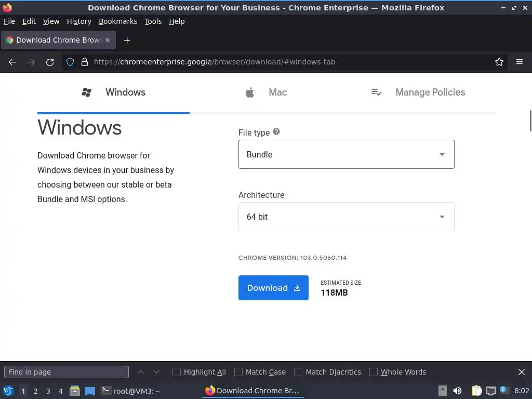Click the 118MB estimated size text
The width and height of the screenshot is (532, 399).
coord(335,293)
